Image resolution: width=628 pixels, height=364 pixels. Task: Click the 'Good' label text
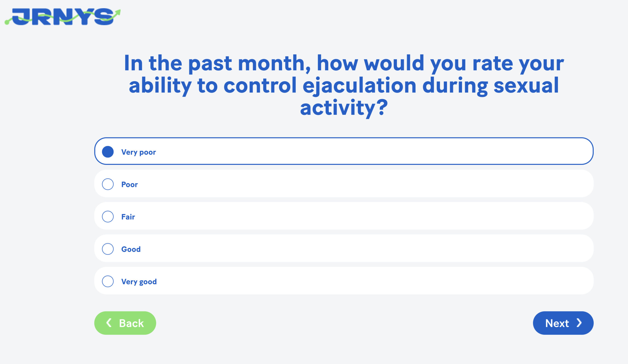[131, 249]
